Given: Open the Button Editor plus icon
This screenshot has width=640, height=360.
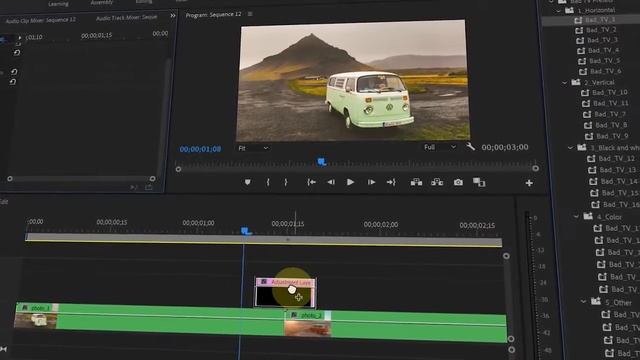Looking at the screenshot, I should pos(529,183).
